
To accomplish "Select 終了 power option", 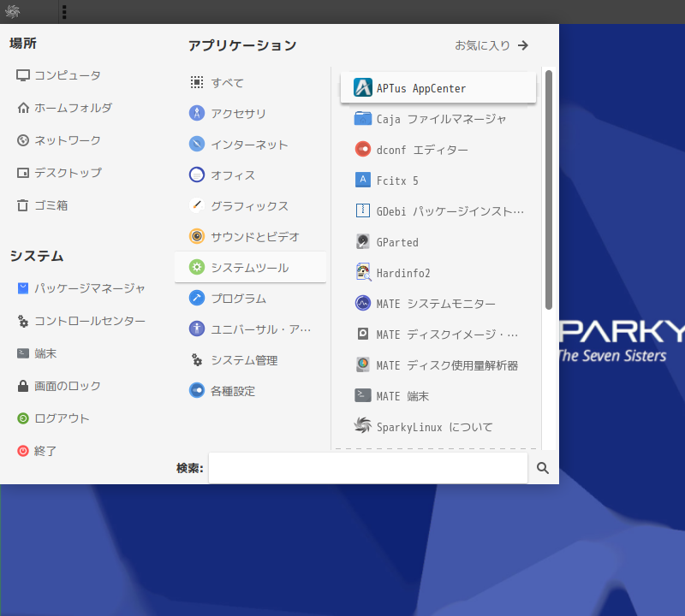I will [x=37, y=451].
